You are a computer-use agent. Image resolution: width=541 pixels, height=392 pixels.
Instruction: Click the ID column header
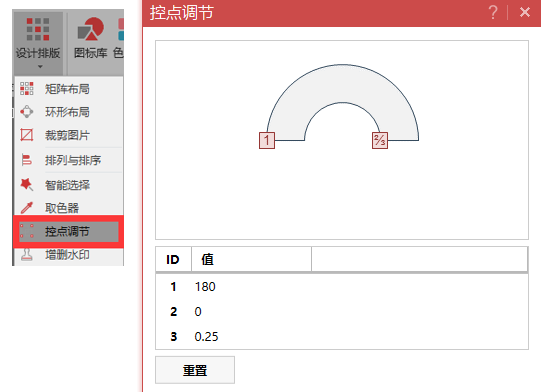pos(173,259)
